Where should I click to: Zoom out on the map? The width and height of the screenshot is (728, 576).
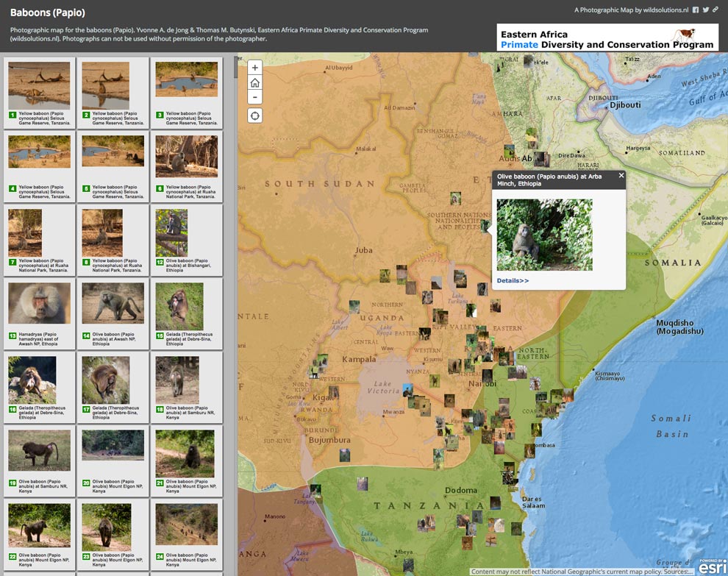[255, 97]
